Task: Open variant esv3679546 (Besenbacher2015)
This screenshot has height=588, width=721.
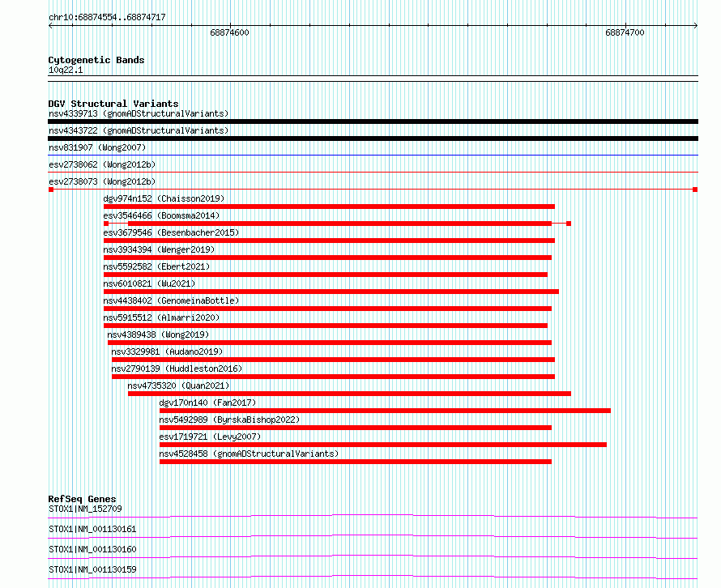Action: tap(171, 232)
